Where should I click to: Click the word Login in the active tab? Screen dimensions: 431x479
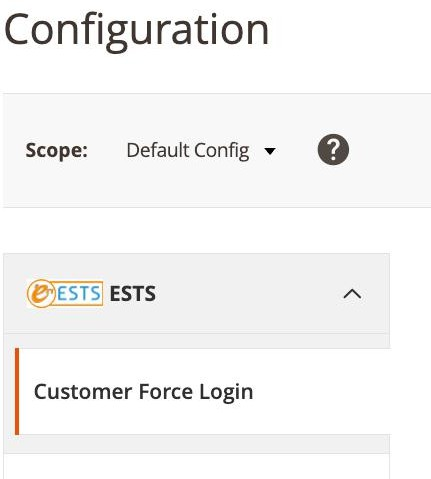coord(226,392)
